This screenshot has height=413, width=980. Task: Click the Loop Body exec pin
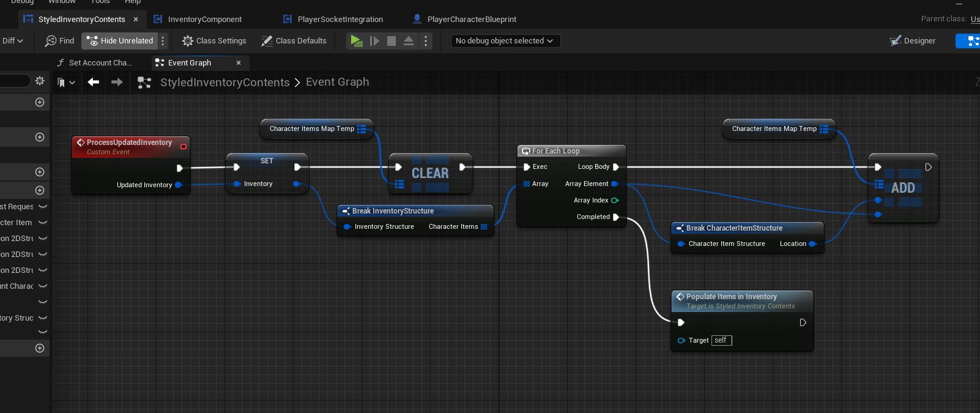(x=616, y=166)
